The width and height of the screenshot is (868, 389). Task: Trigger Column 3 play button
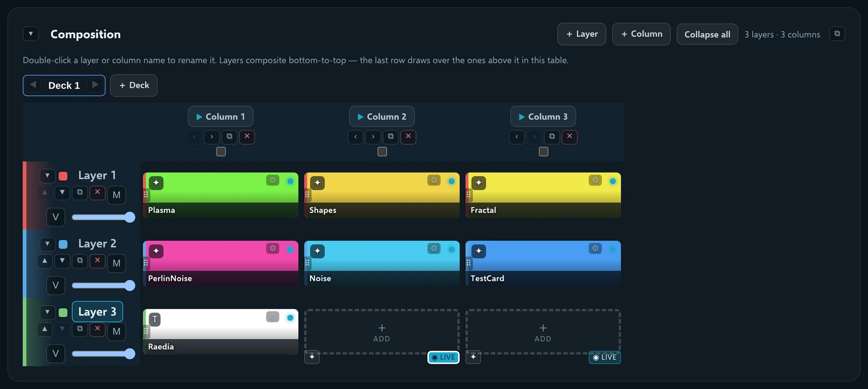click(x=543, y=117)
